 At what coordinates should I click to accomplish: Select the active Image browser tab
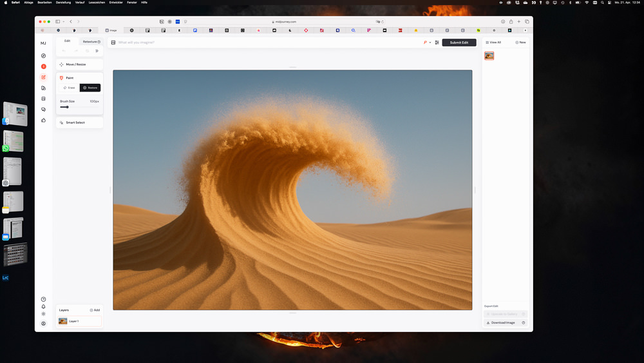(111, 30)
